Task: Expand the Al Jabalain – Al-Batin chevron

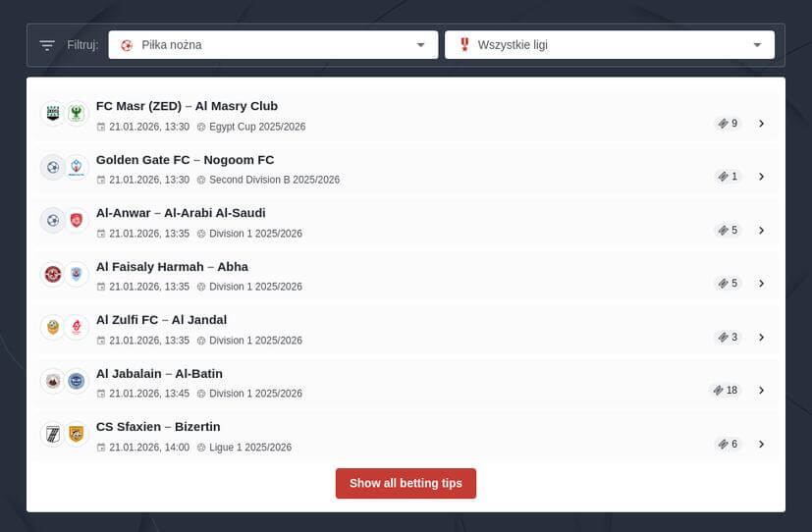Action: click(x=761, y=390)
